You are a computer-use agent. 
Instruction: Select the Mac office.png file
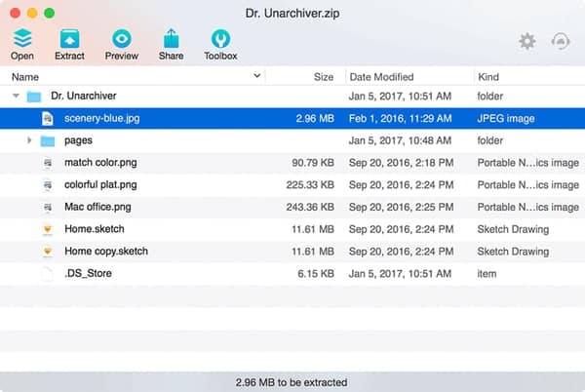point(292,207)
